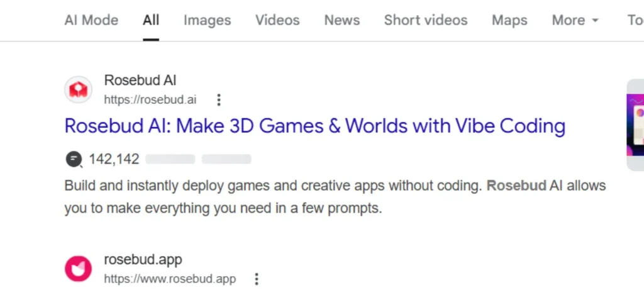Select the All results tab
644x290 pixels.
[x=151, y=20]
